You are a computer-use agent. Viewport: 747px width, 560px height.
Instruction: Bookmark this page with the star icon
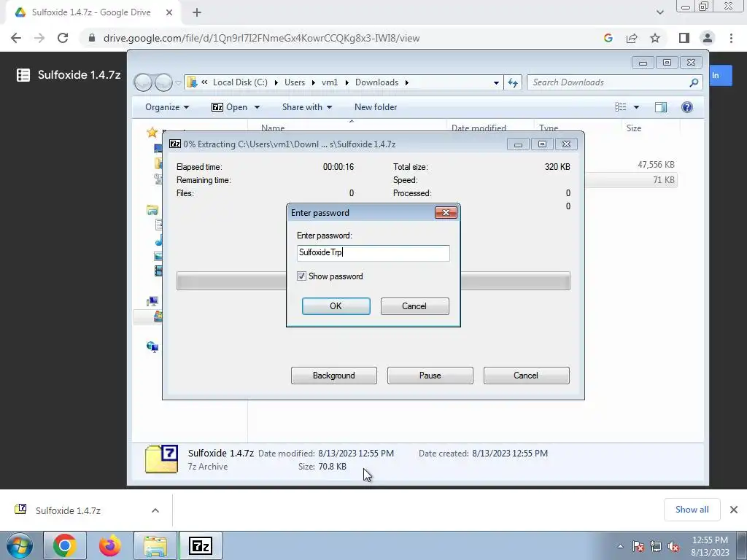click(x=655, y=38)
